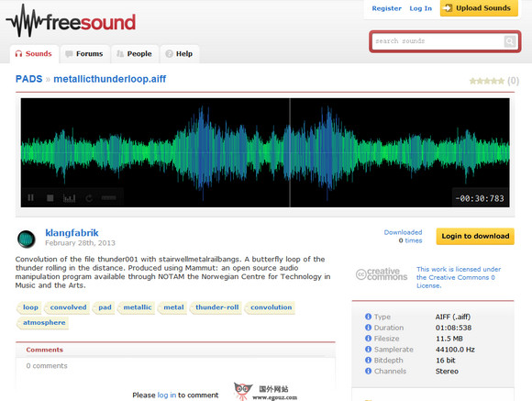
Task: Toggle the measure ruler icon in player
Action: [x=108, y=197]
